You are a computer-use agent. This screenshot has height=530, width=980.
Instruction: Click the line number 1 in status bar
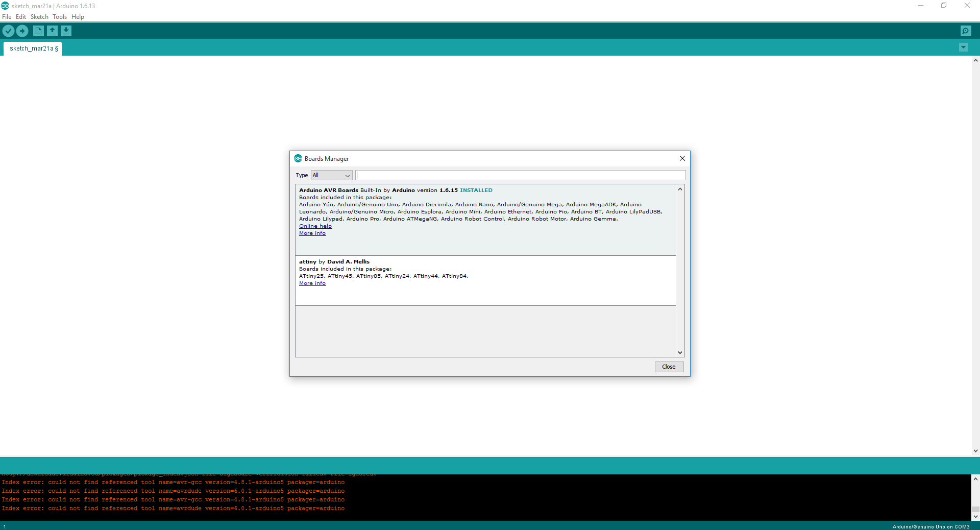(5, 526)
